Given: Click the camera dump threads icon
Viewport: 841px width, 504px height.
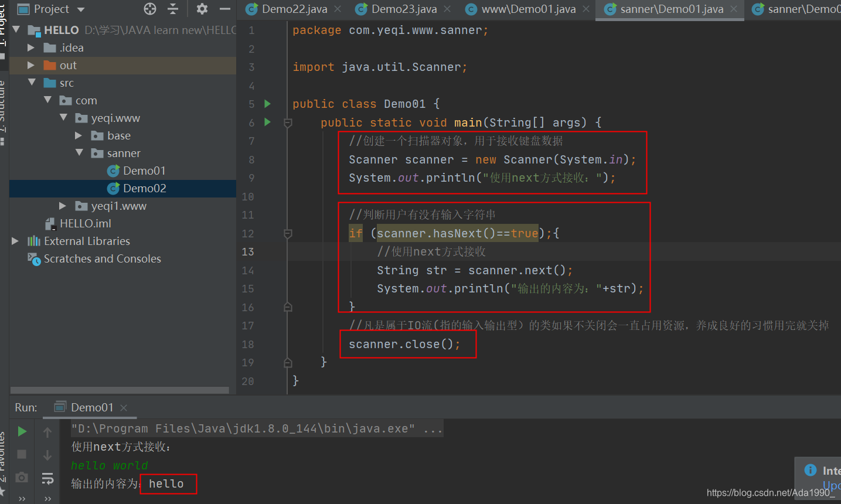Looking at the screenshot, I should [x=22, y=477].
